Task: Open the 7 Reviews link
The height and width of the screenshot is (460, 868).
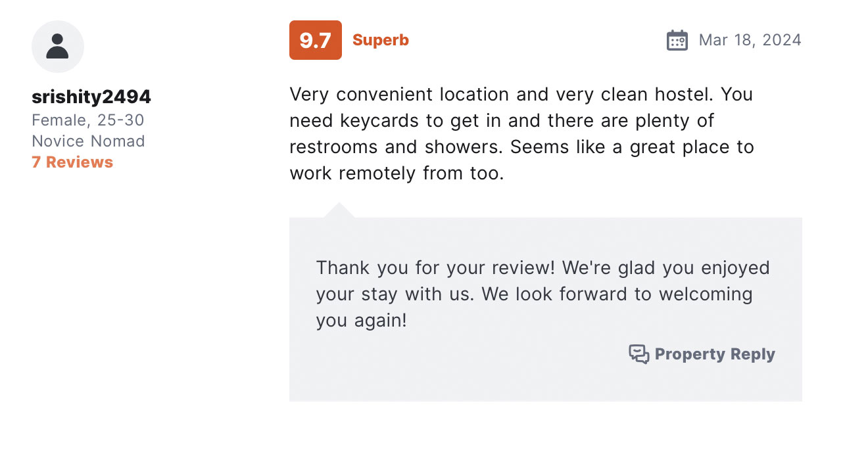Action: click(x=72, y=162)
